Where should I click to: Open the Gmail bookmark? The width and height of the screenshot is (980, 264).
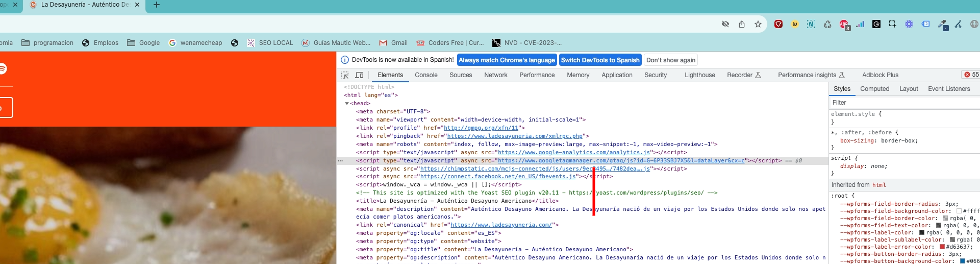(393, 43)
